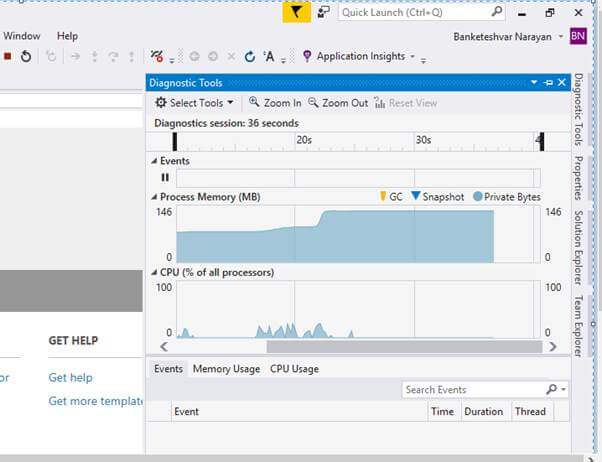
Task: Click the Application Insights bulb icon
Action: click(x=307, y=56)
